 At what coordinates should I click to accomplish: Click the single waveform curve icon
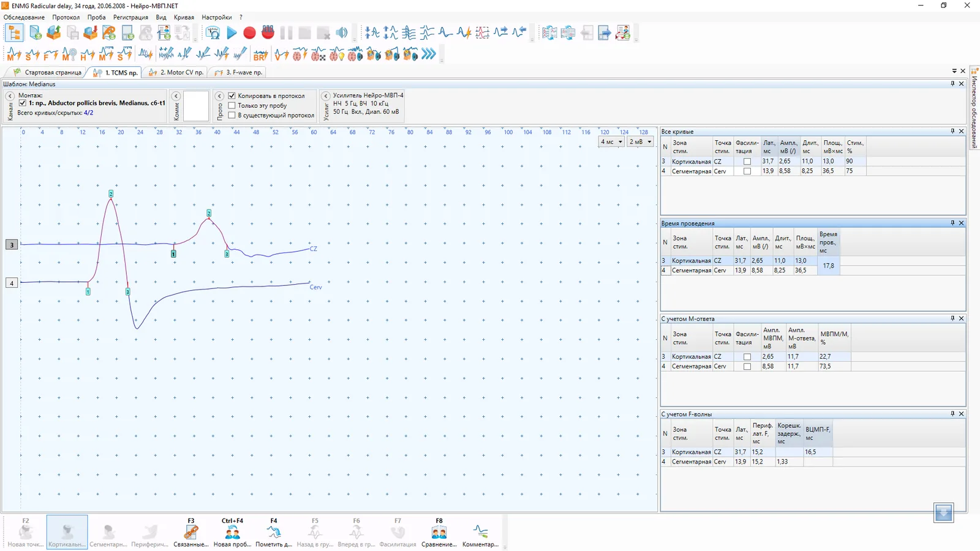446,33
